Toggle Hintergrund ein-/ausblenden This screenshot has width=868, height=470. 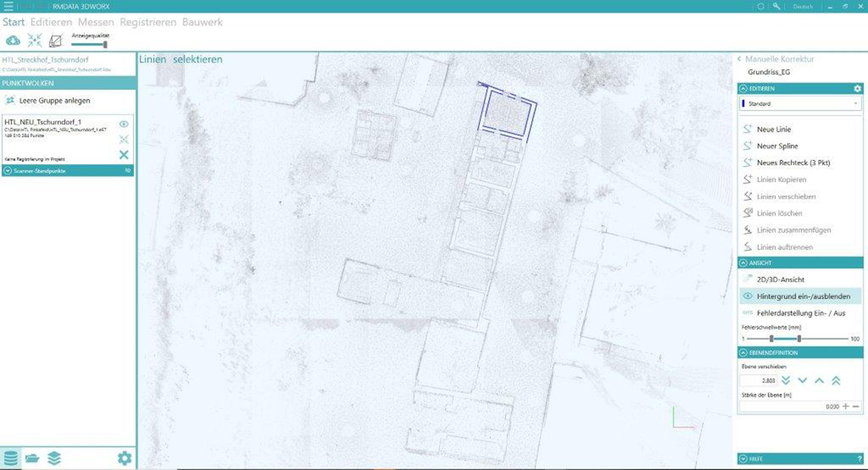coord(803,296)
